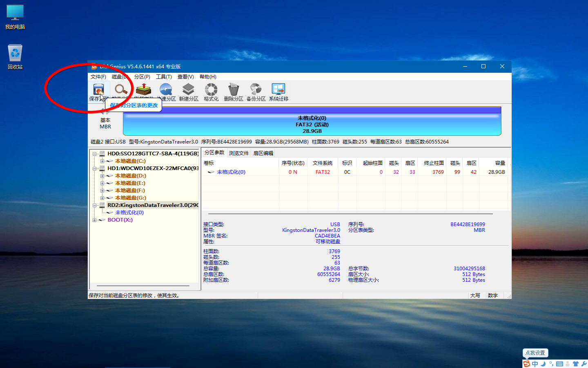Viewport: 588px width, 368px height.
Task: Collapse the HD1:WDCWD10EZEX disk node
Action: [95, 168]
